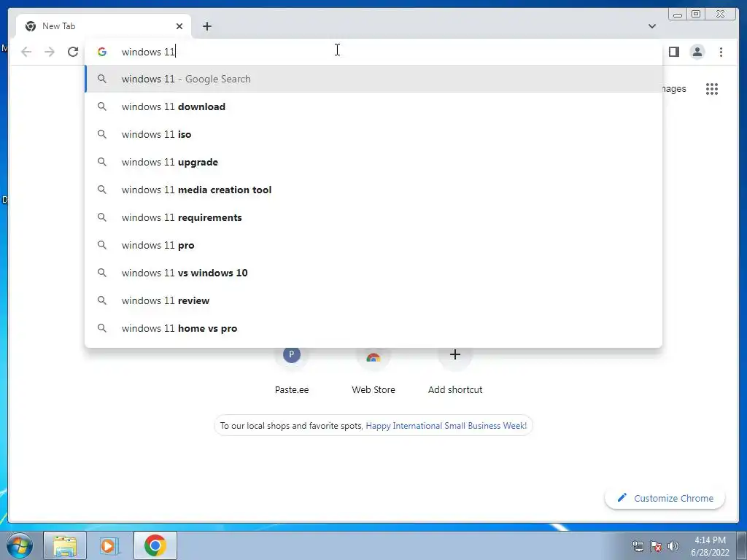Image resolution: width=747 pixels, height=560 pixels.
Task: Choose windows 11 download suggestion
Action: 373,106
